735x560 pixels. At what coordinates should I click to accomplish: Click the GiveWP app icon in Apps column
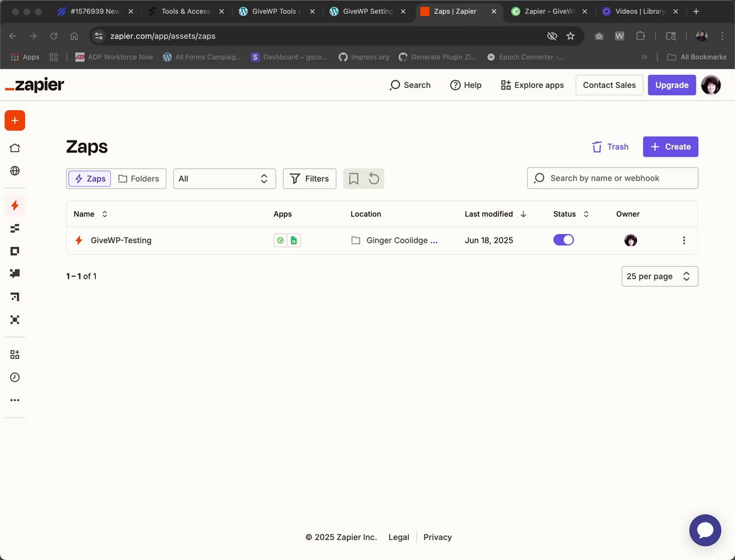tap(280, 240)
